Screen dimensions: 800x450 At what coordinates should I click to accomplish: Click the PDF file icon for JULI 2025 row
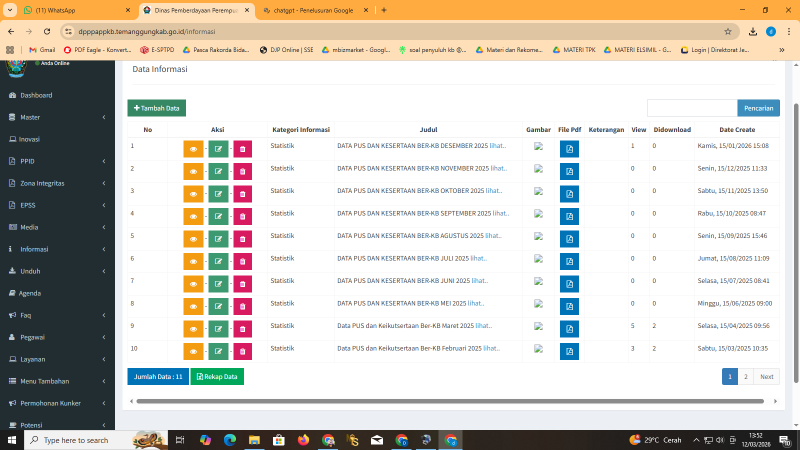tap(569, 259)
